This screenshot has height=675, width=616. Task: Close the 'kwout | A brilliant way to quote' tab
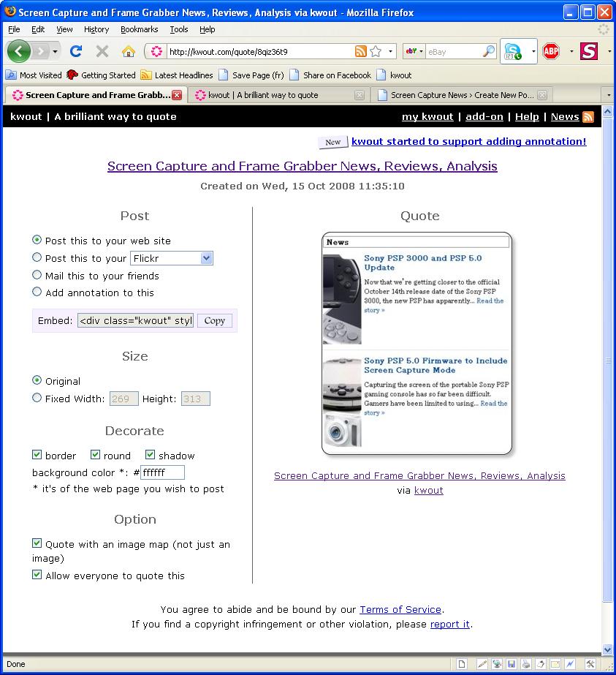tap(360, 95)
